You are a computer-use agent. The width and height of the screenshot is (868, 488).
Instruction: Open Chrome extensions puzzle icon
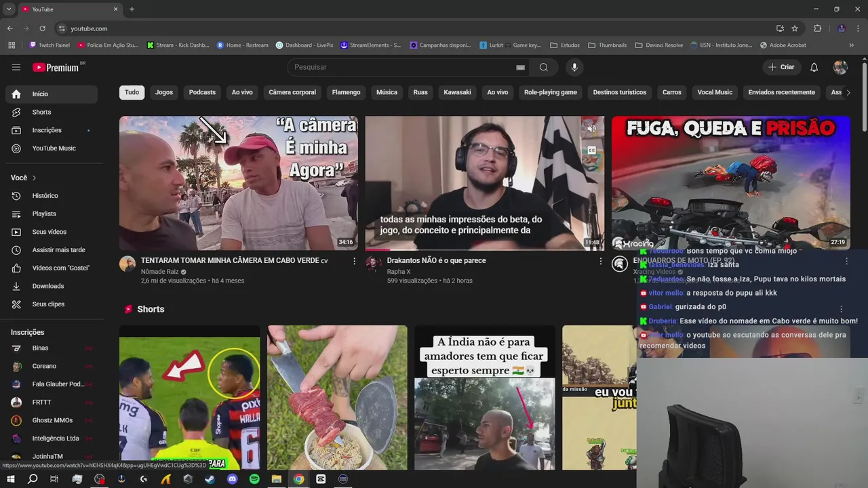[x=817, y=28]
